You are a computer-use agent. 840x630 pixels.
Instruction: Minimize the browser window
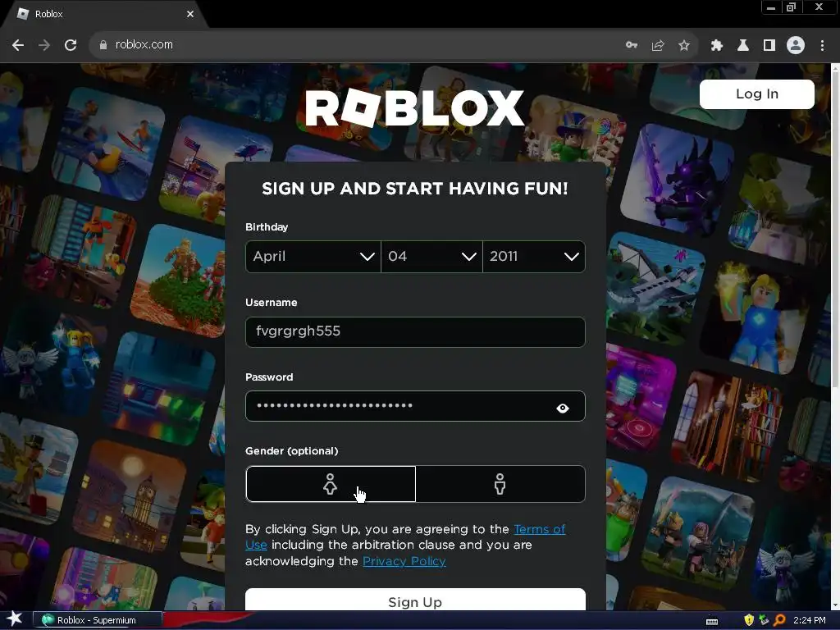[771, 7]
